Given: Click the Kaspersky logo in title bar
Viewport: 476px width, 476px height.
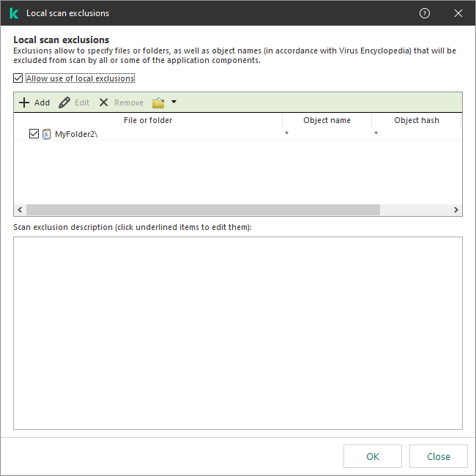Looking at the screenshot, I should point(14,13).
